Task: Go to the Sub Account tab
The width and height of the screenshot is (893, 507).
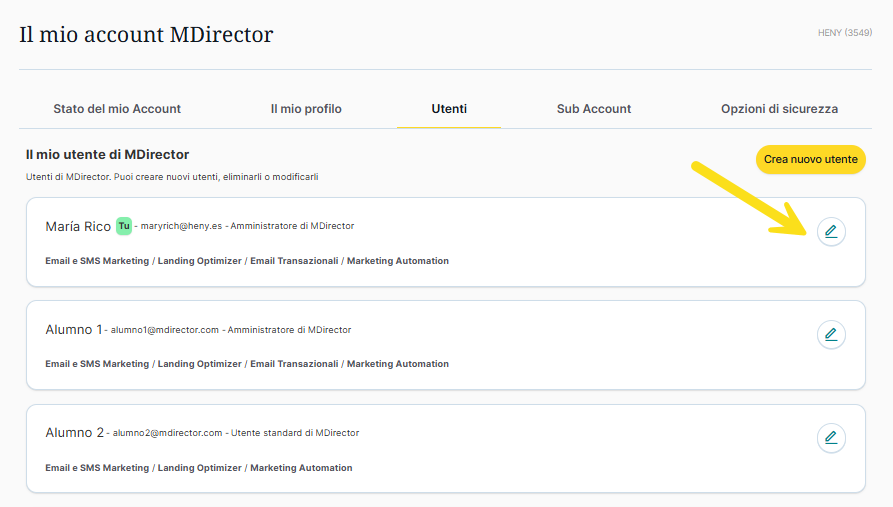Action: tap(594, 109)
